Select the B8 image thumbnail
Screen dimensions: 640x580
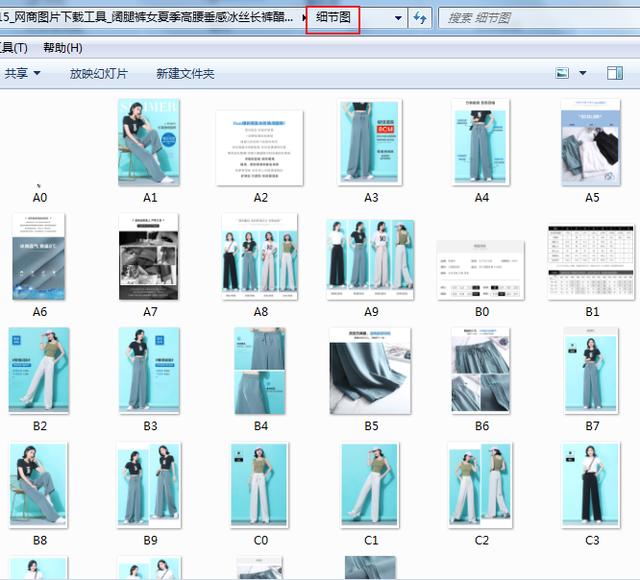click(x=40, y=485)
